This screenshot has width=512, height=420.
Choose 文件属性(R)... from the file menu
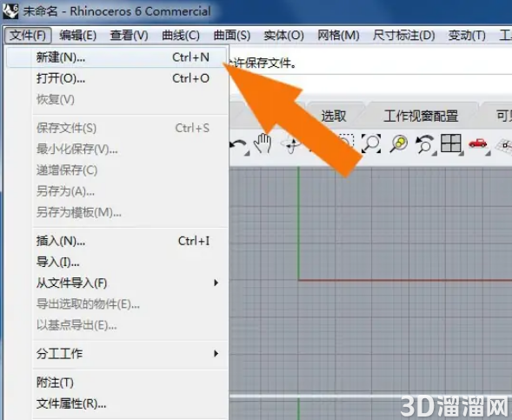[116, 404]
